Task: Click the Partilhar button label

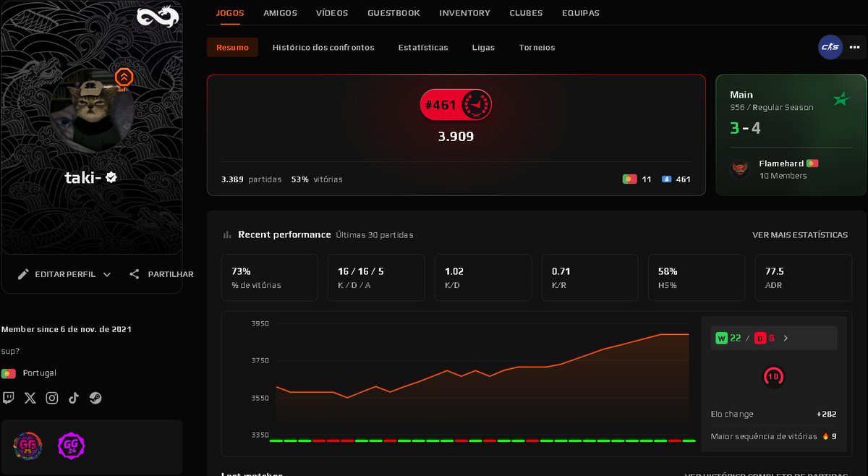Action: (x=171, y=274)
